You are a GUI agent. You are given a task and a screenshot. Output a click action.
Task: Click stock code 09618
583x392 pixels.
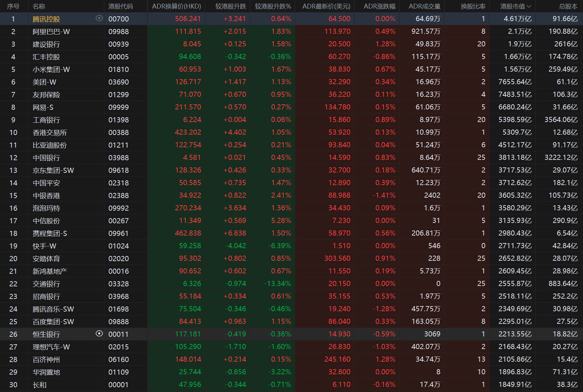pos(119,170)
